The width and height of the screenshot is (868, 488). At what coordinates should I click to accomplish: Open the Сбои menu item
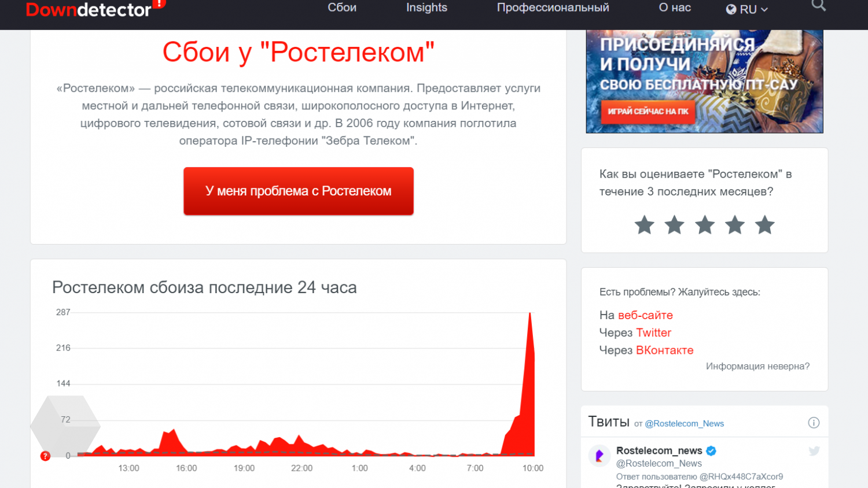[342, 8]
